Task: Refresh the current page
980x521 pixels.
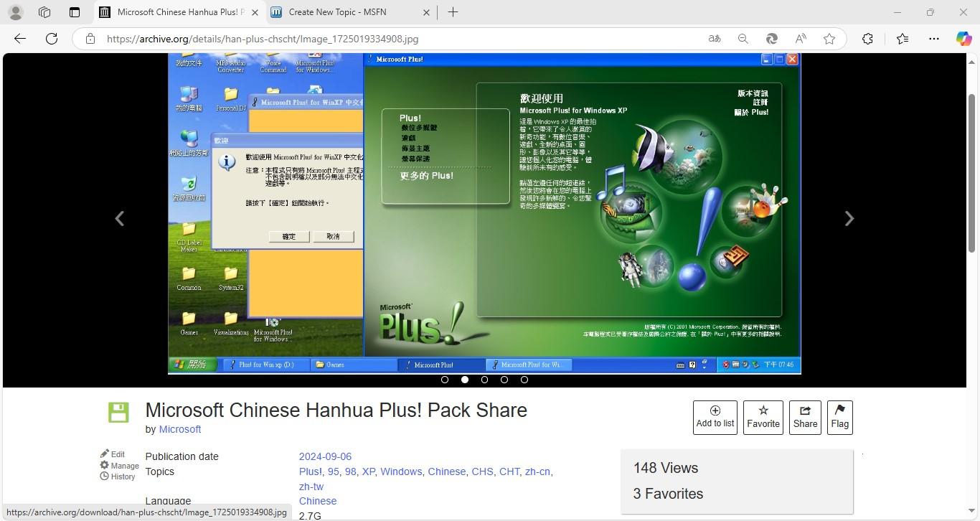Action: [x=52, y=39]
